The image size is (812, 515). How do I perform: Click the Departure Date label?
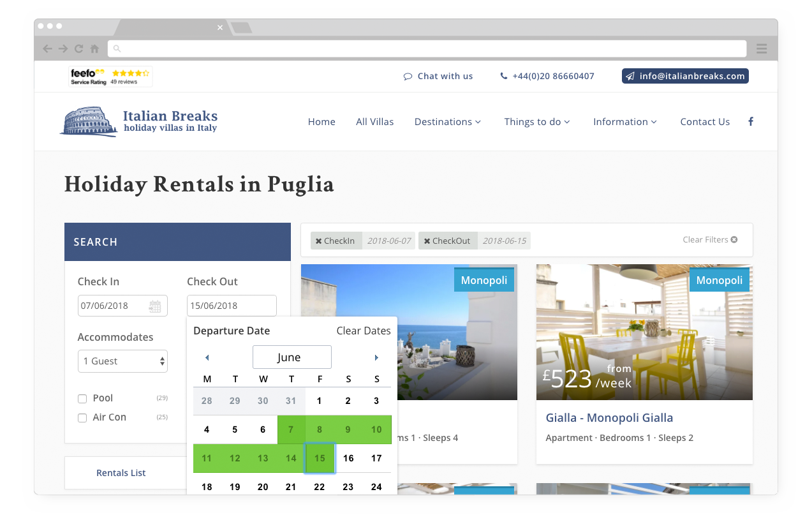click(232, 331)
